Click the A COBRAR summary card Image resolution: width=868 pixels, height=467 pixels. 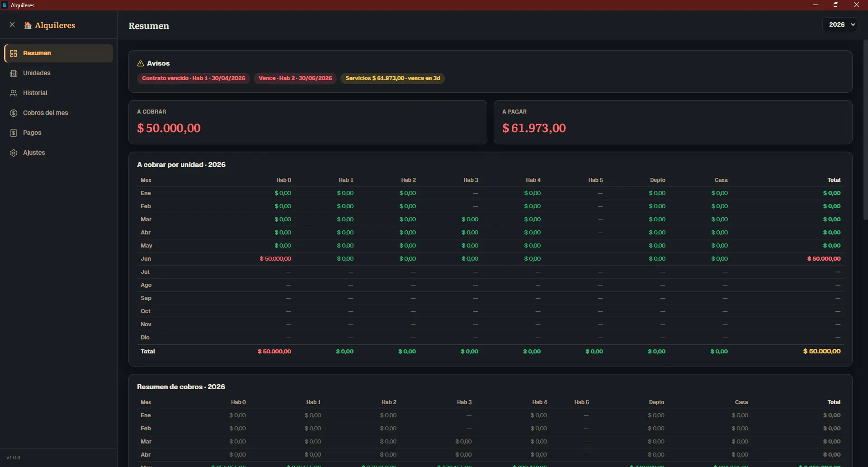(308, 122)
